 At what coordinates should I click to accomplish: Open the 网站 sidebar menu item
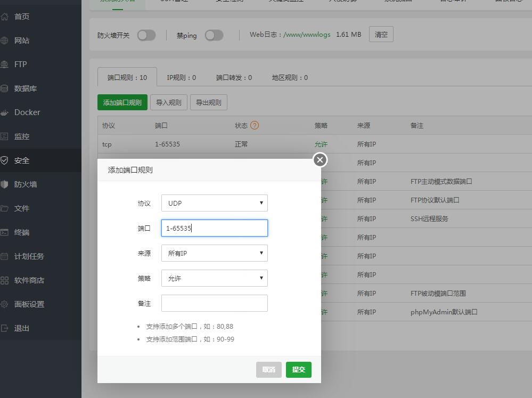(40, 40)
